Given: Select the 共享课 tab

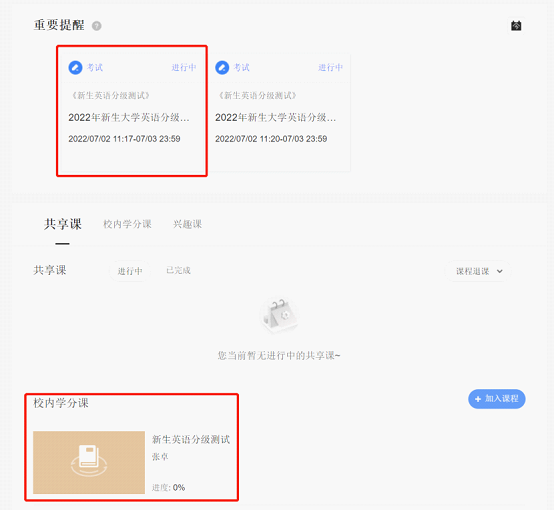Looking at the screenshot, I should click(63, 224).
